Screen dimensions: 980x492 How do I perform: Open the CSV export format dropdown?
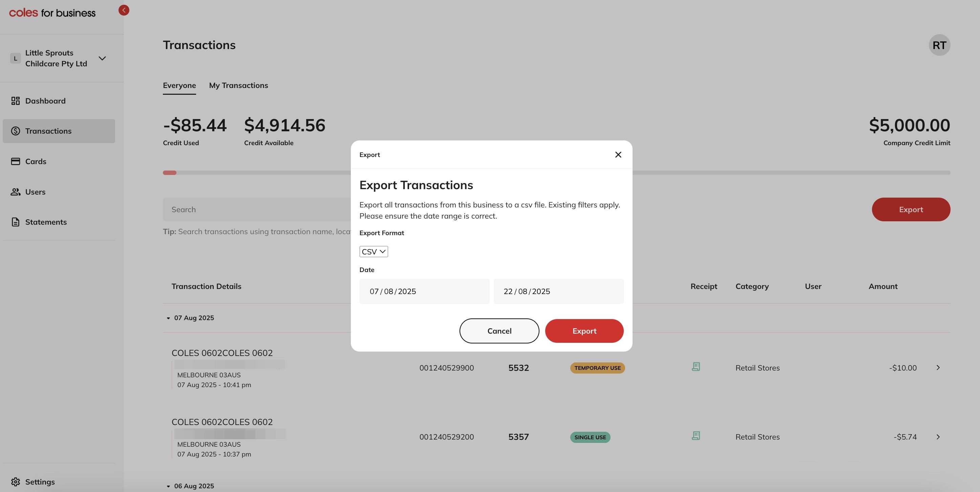(x=373, y=252)
